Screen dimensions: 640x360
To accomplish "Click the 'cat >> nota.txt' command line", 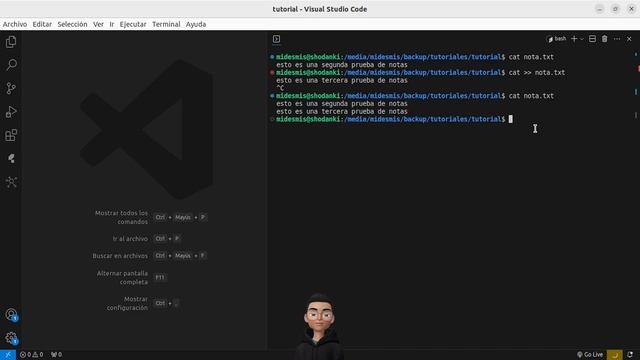I will pos(537,73).
